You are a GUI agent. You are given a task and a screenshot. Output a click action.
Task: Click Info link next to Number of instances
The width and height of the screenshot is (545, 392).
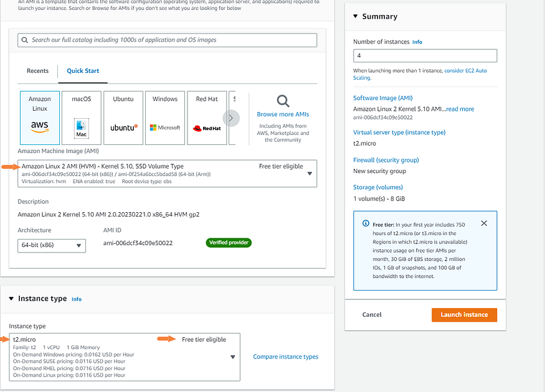tap(417, 42)
